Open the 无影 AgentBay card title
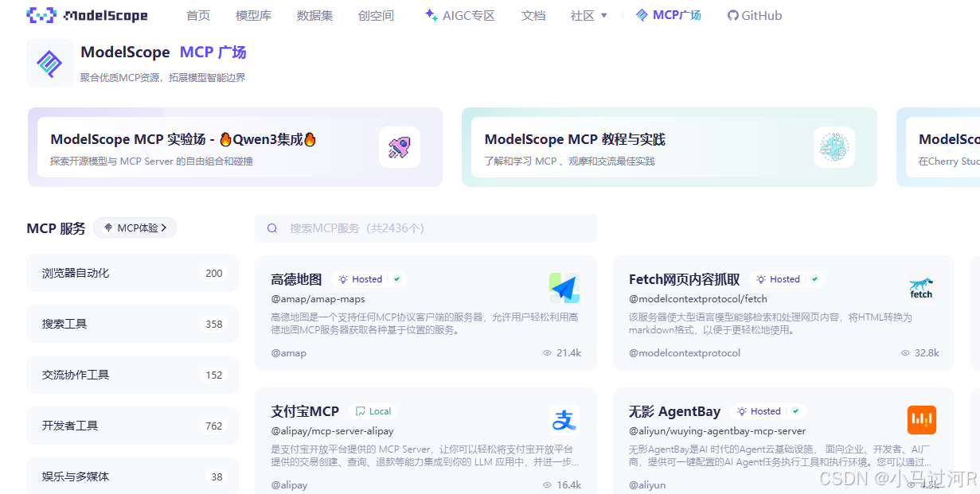This screenshot has height=494, width=980. 674,411
